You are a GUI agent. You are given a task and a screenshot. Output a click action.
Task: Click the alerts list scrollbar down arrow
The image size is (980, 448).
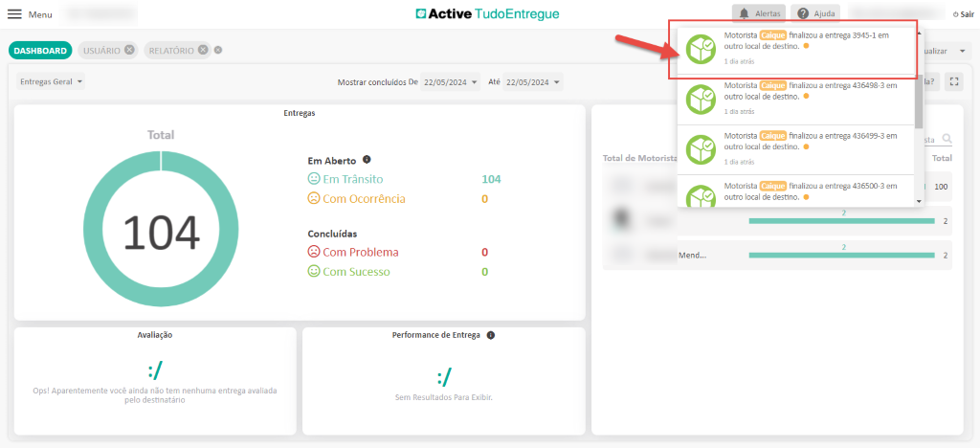[x=920, y=201]
